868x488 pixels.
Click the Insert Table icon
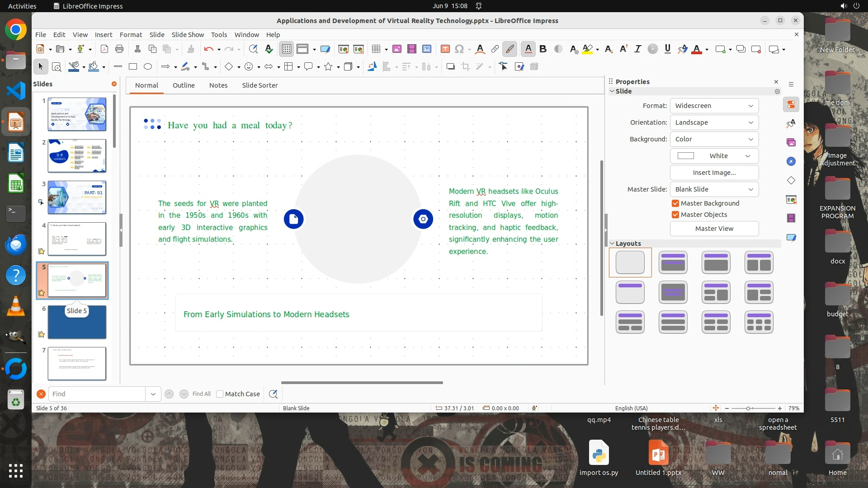coord(376,49)
